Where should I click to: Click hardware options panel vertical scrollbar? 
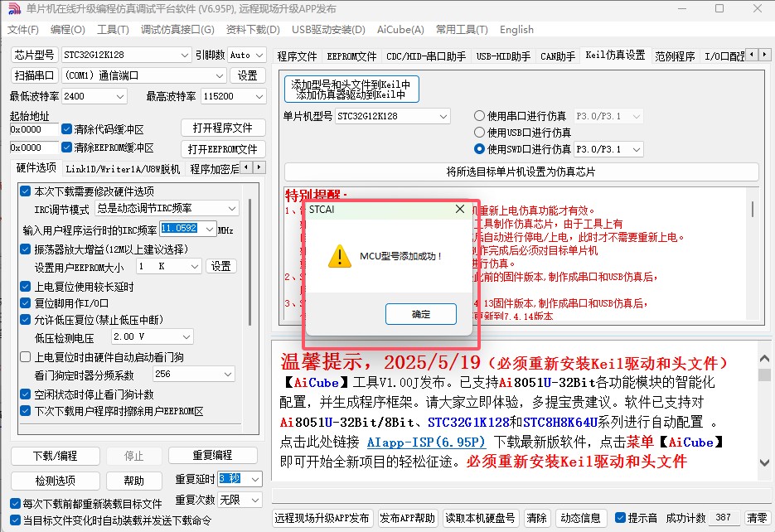tap(250, 262)
